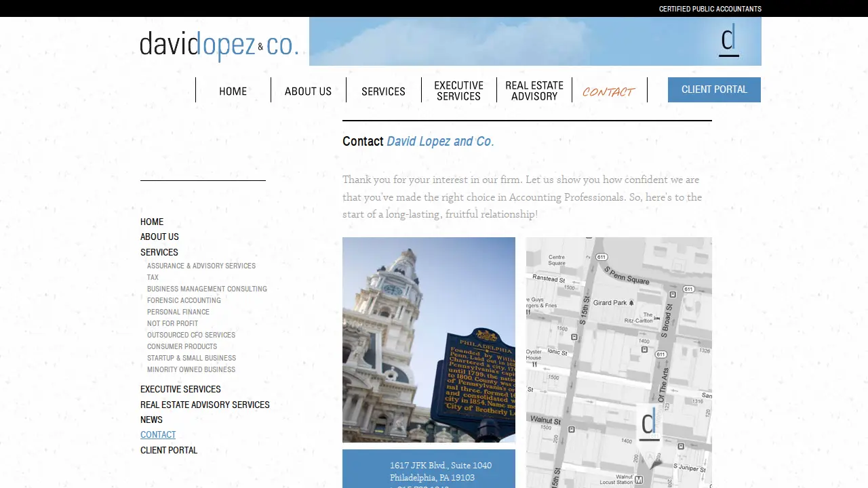The image size is (868, 488).
Task: Click EXECUTIVE SERVICES in the sidebar menu
Action: pos(180,389)
